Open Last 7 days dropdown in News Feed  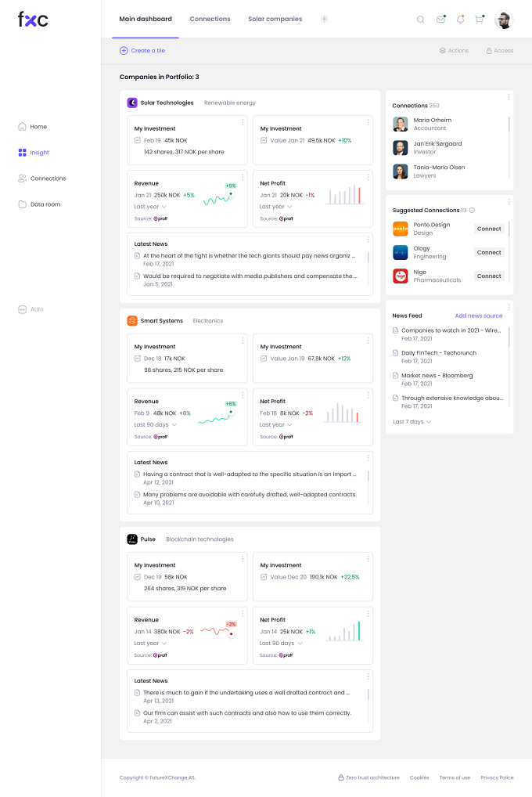coord(412,422)
